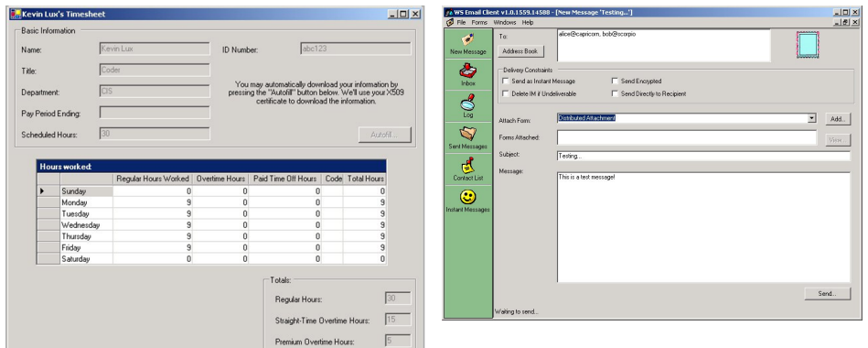Click Monday's Regular Hours Worked cell
The width and height of the screenshot is (868, 348).
(153, 202)
